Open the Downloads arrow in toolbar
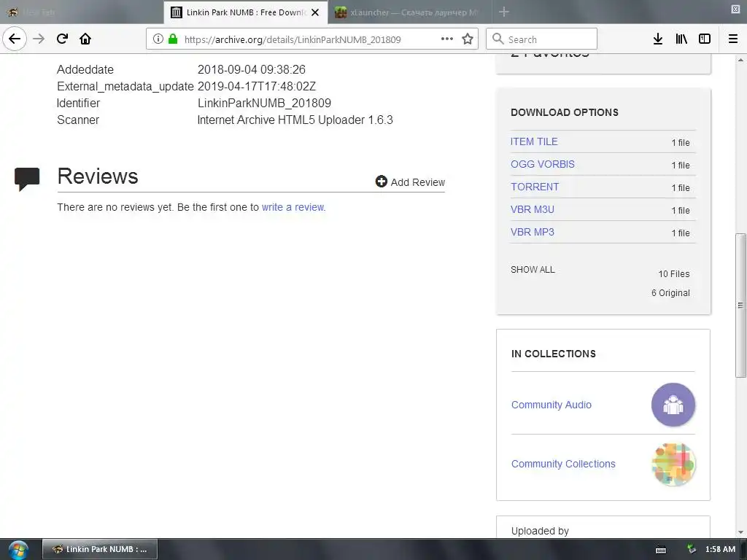The image size is (747, 560). tap(658, 39)
